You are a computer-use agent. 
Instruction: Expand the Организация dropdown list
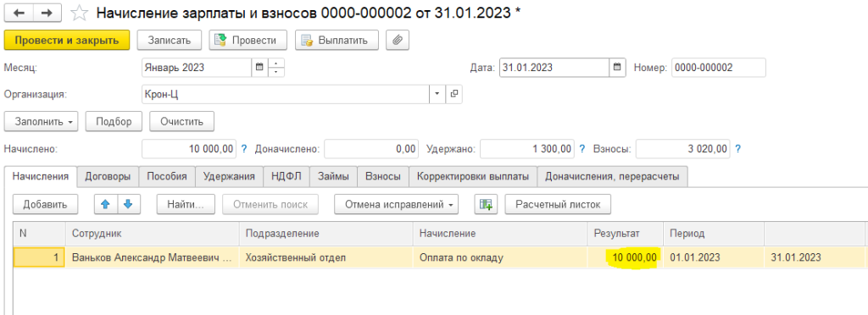coord(437,95)
